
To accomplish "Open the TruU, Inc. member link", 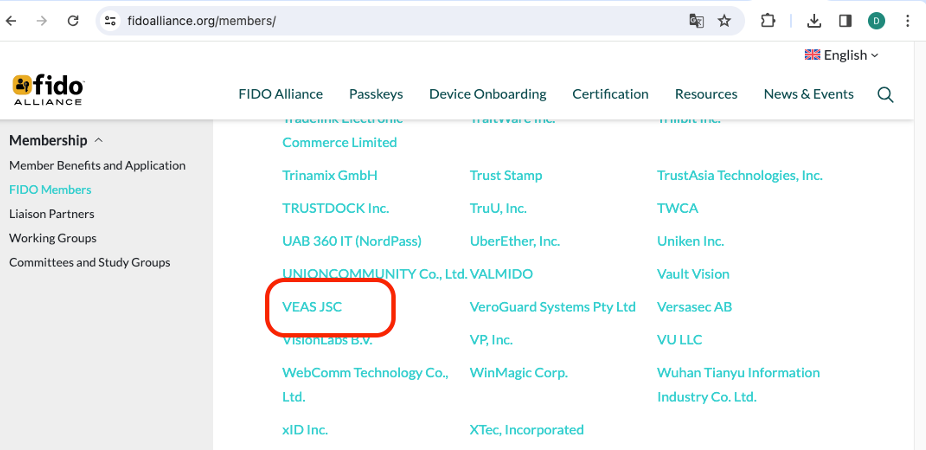I will click(498, 208).
